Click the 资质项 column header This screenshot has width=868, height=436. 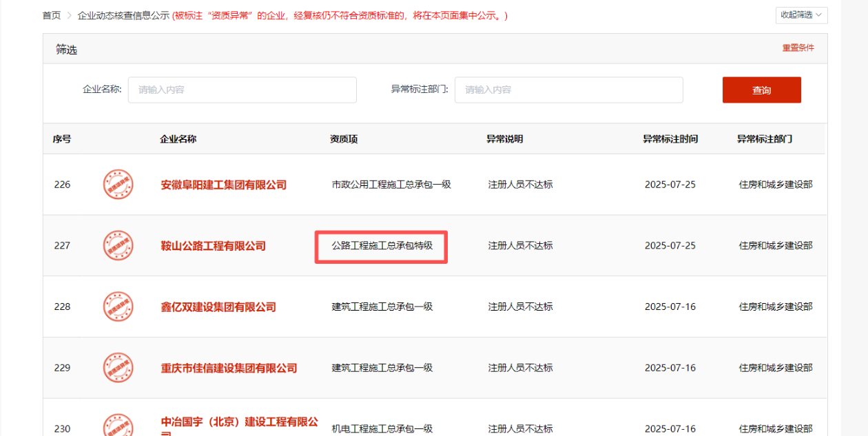[344, 139]
